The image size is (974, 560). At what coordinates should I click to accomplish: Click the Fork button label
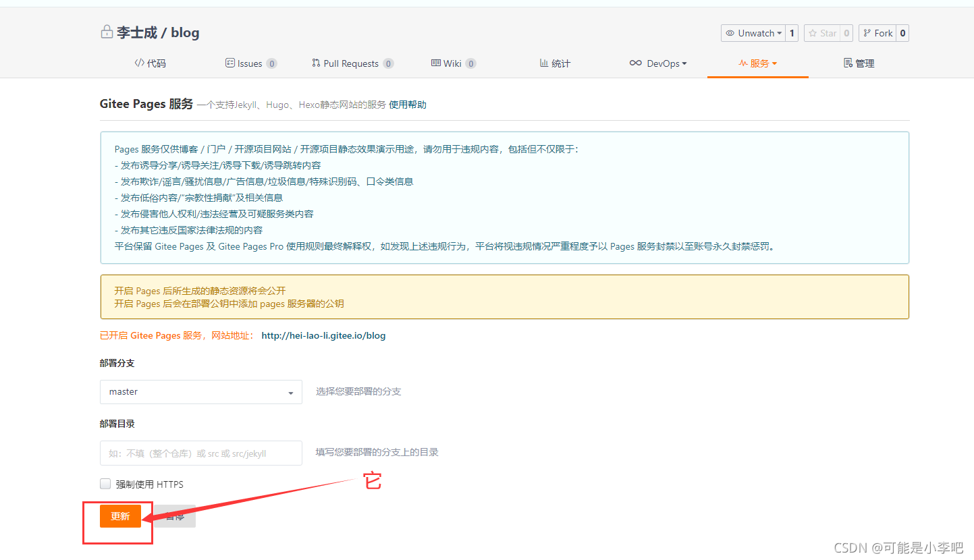click(884, 33)
